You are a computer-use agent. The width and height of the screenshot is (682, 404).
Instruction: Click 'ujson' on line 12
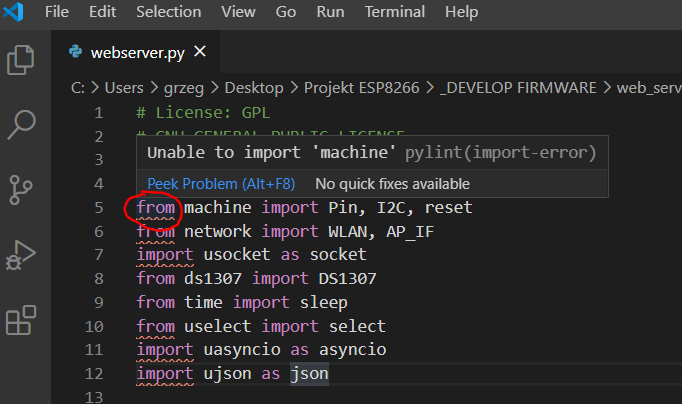click(227, 374)
